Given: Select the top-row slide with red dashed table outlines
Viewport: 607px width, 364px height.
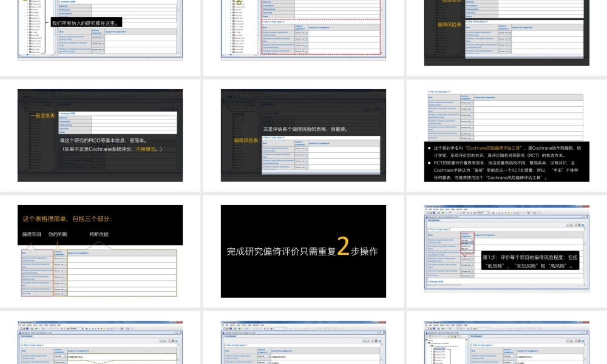Looking at the screenshot, I should point(303,30).
